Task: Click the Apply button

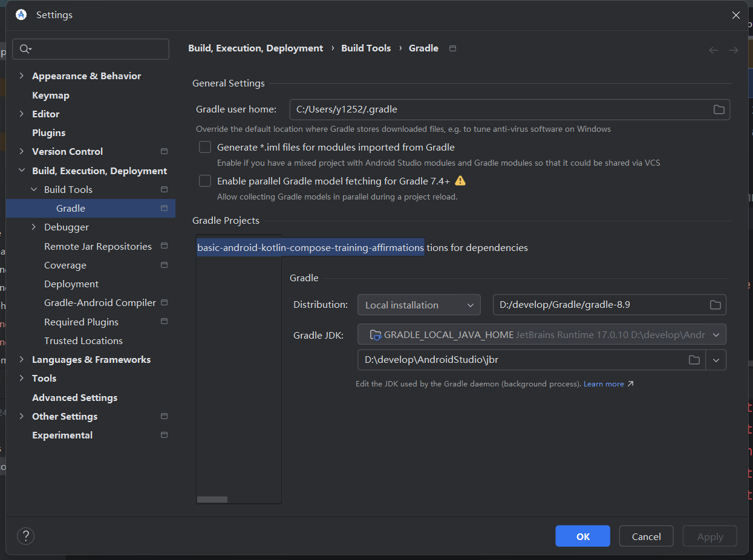Action: click(710, 536)
